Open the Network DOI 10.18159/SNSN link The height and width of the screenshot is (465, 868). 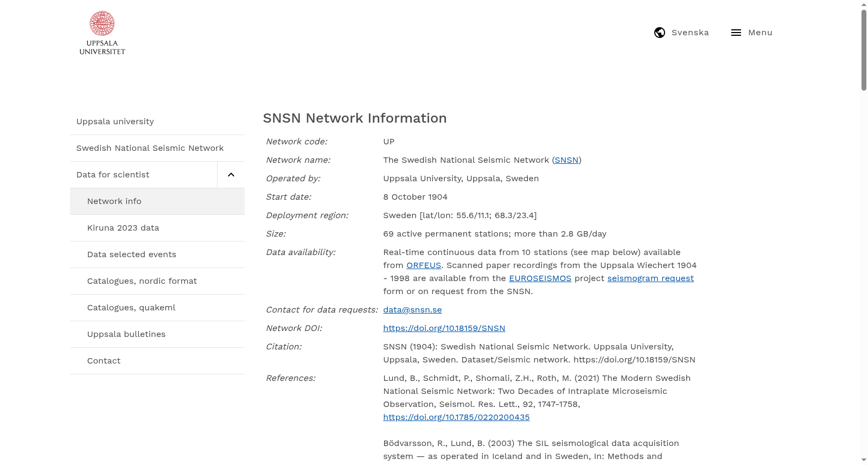(444, 328)
